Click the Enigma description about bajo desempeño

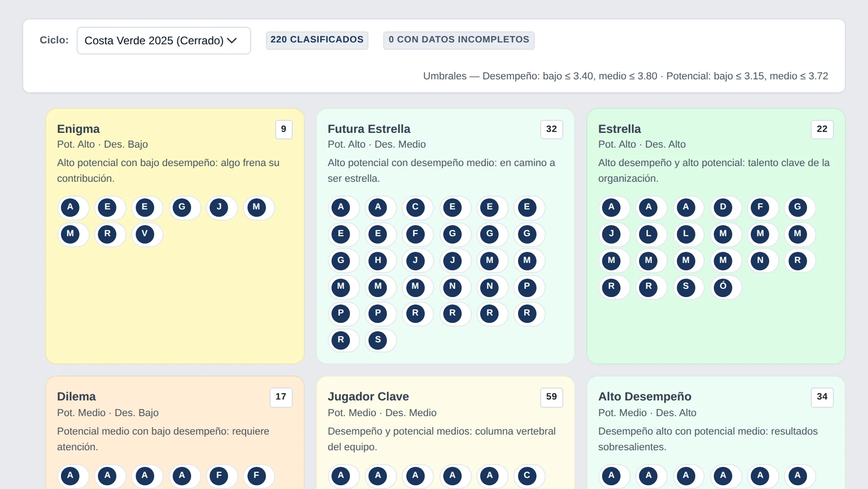[169, 171]
